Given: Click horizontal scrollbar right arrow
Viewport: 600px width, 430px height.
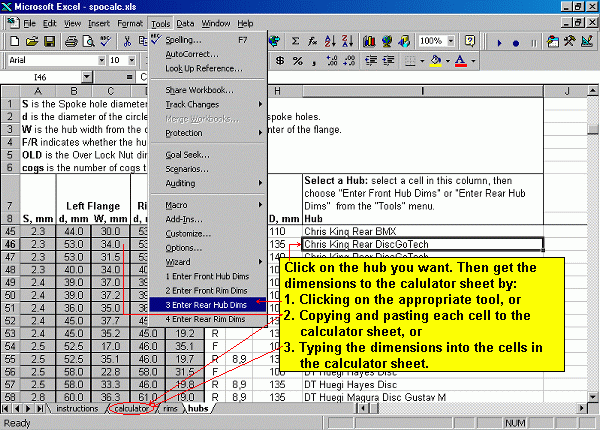Looking at the screenshot, I should [x=582, y=408].
